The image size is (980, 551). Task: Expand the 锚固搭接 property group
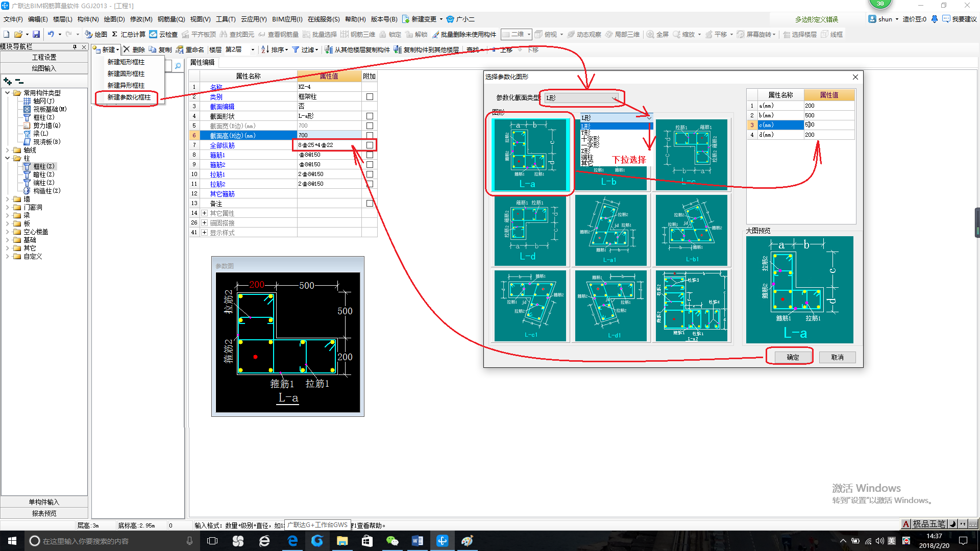coord(204,222)
